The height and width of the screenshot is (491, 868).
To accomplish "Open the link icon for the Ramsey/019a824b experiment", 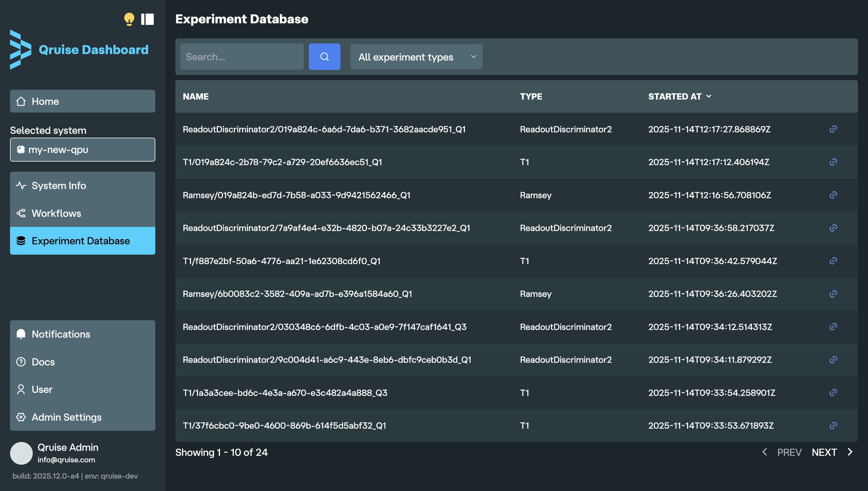I will (833, 195).
